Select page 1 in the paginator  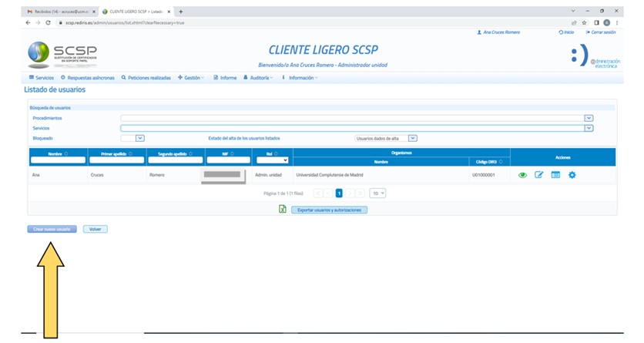(x=339, y=193)
